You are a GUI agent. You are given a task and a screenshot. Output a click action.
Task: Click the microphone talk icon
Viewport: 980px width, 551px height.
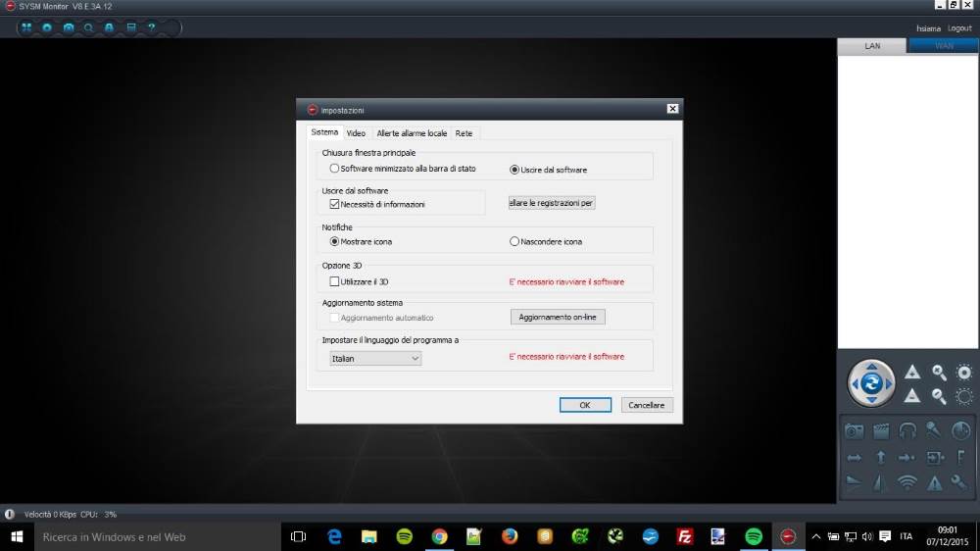click(x=934, y=430)
